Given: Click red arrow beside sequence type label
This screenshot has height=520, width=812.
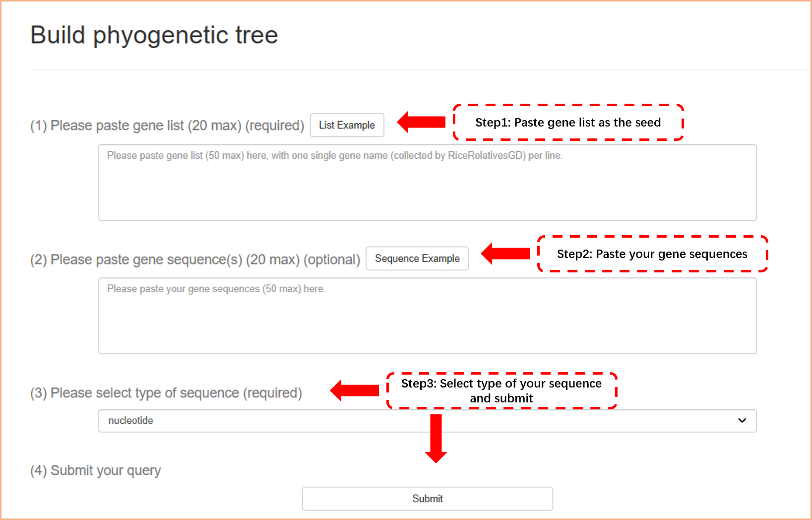Looking at the screenshot, I should point(355,390).
